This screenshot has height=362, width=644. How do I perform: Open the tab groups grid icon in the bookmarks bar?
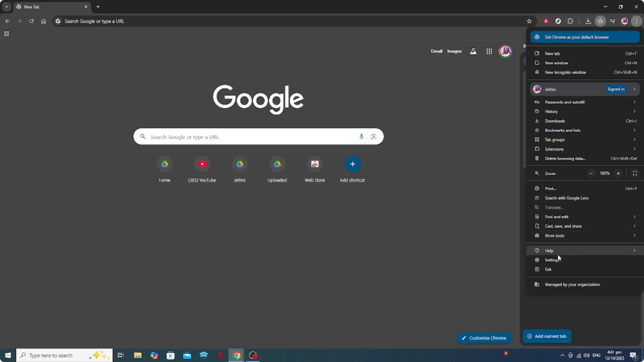7,33
